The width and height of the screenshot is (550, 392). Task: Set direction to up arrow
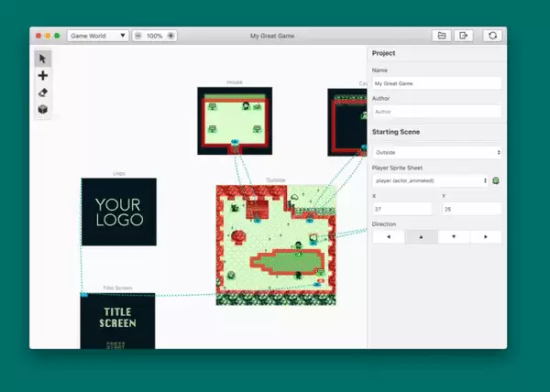(422, 237)
